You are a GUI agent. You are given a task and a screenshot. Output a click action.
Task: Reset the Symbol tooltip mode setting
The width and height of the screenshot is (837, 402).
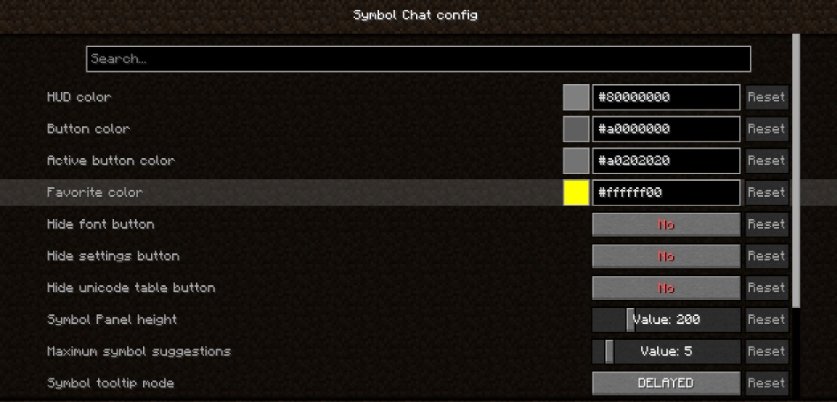click(767, 383)
